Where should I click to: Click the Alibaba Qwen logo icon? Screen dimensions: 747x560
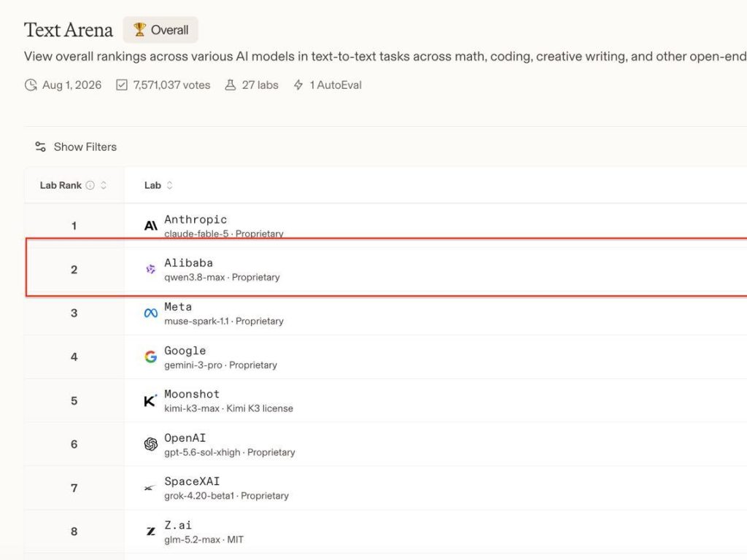[x=150, y=270]
